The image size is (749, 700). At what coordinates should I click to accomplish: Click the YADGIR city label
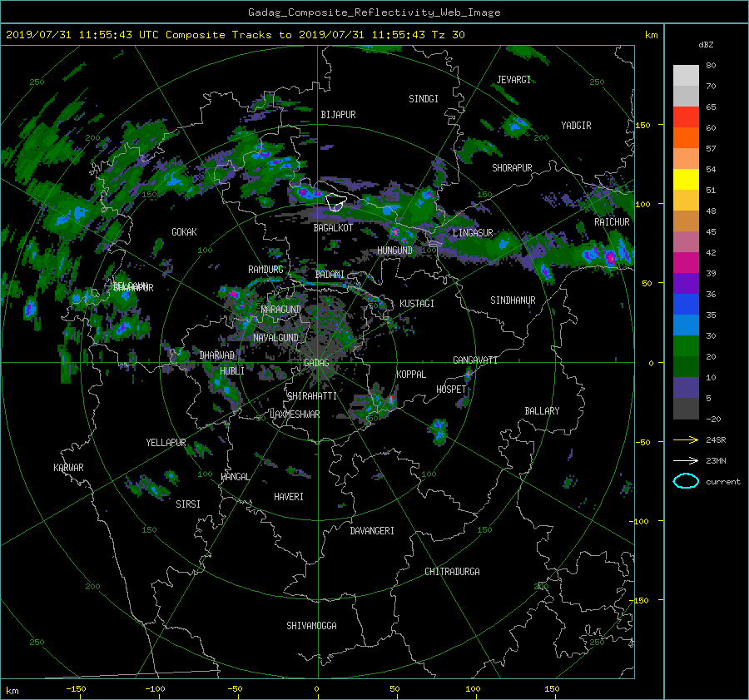pos(576,126)
